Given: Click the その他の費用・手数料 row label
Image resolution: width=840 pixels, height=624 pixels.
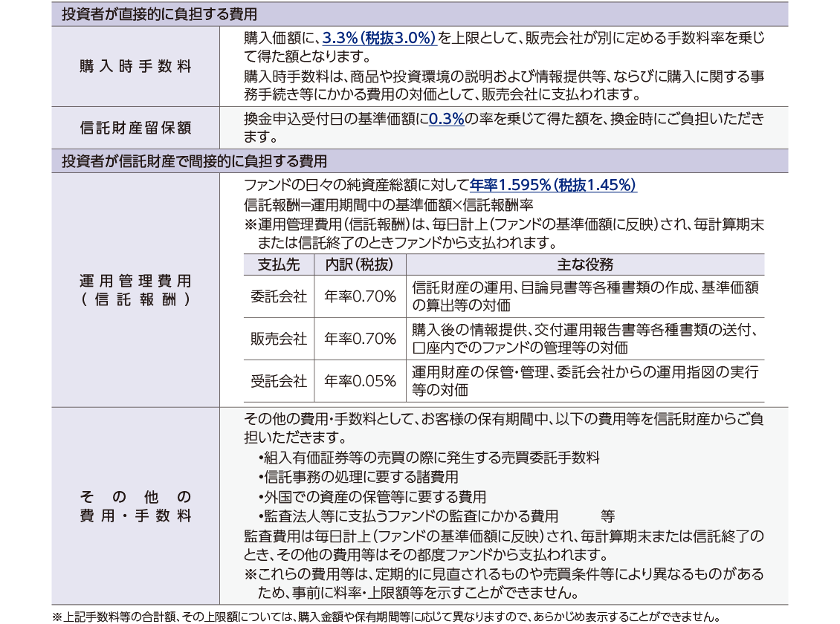Looking at the screenshot, I should point(135,506).
